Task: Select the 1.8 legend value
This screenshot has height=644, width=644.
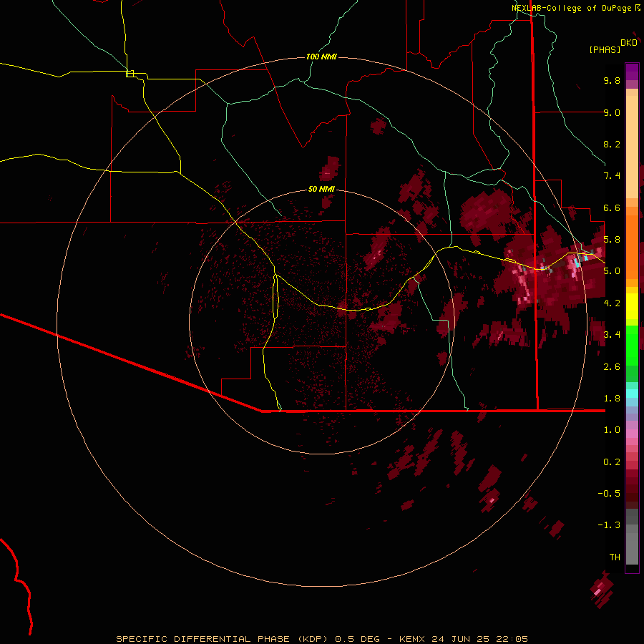Action: click(612, 399)
